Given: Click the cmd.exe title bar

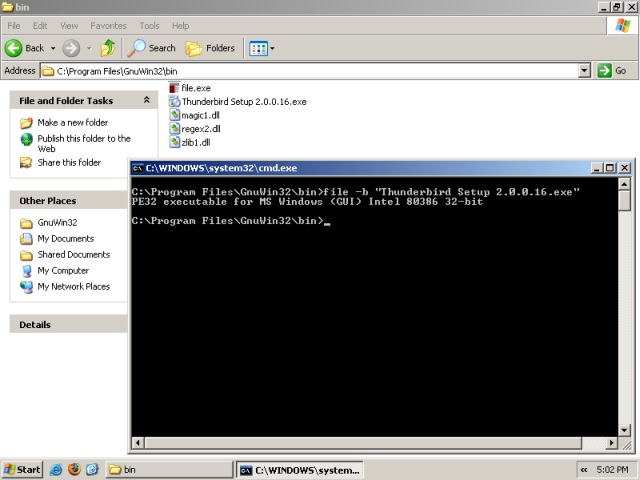Looking at the screenshot, I should click(x=361, y=168).
